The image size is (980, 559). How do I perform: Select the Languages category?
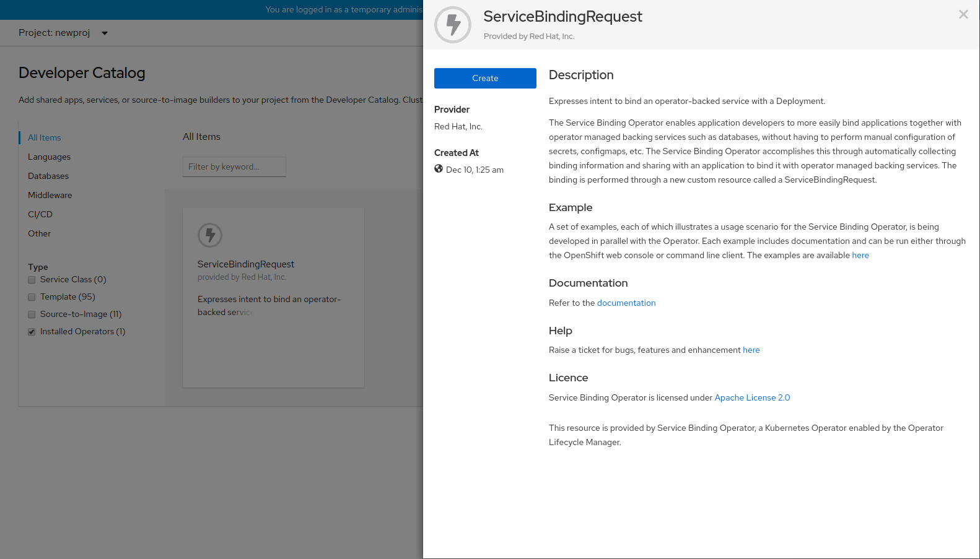(x=50, y=157)
